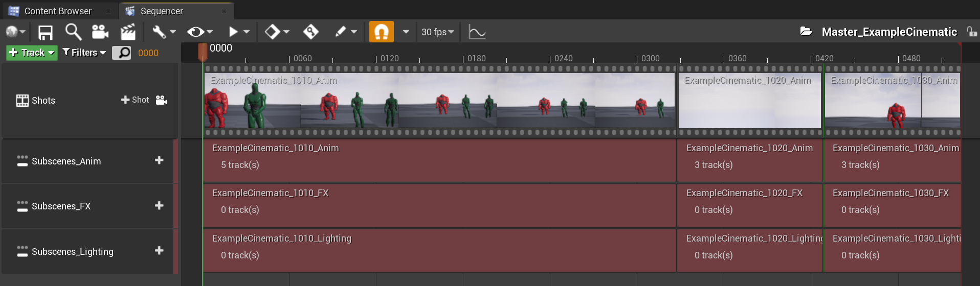Click the Subscenes_FX track icon
Image resolution: width=980 pixels, height=286 pixels.
(22, 206)
